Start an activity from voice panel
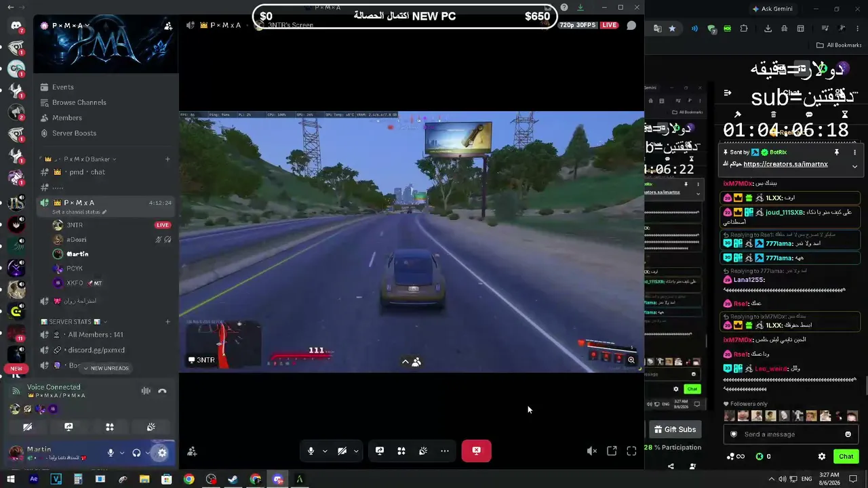The height and width of the screenshot is (488, 868). [x=110, y=427]
